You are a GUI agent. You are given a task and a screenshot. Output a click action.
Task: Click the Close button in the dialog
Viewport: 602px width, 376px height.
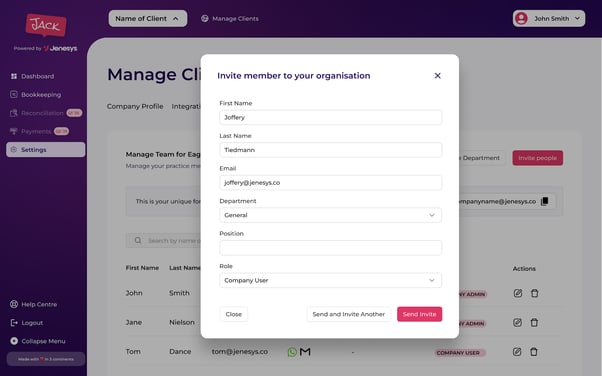point(233,314)
